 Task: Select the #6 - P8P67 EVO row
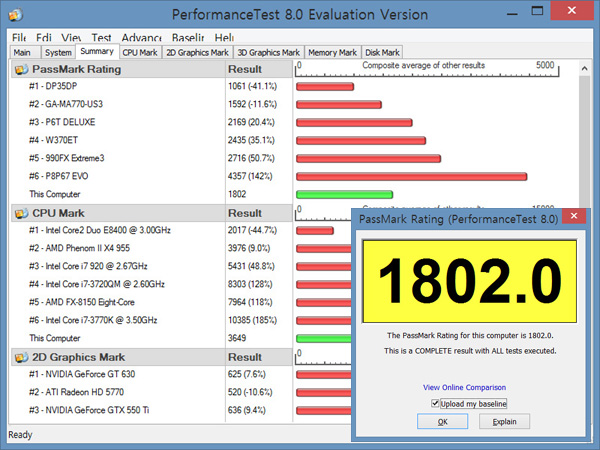(x=152, y=176)
